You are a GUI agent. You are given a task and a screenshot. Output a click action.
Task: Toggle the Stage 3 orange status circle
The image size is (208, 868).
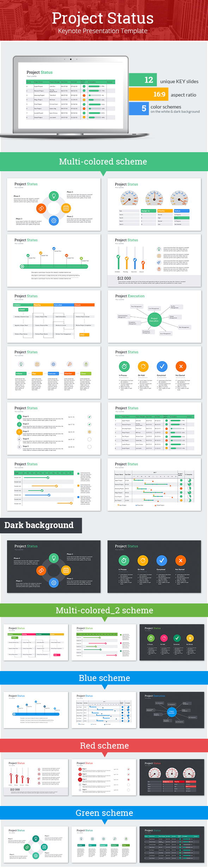90,432
